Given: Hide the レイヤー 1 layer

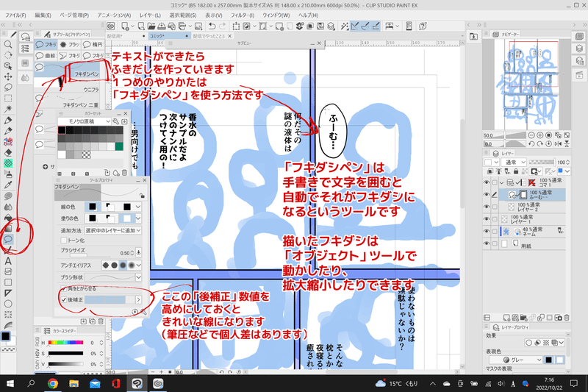Looking at the screenshot, I should coord(487,219).
